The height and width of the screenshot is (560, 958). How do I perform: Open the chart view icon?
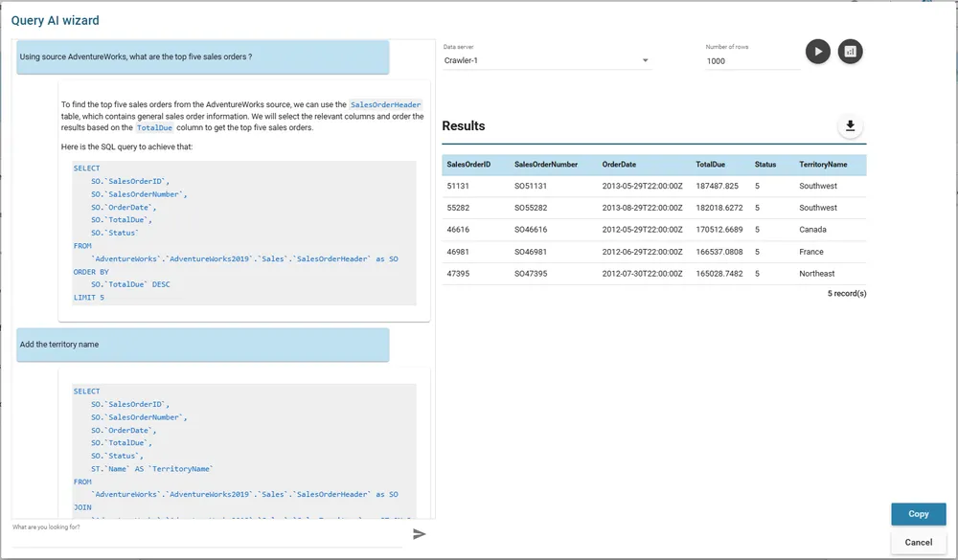[x=850, y=52]
